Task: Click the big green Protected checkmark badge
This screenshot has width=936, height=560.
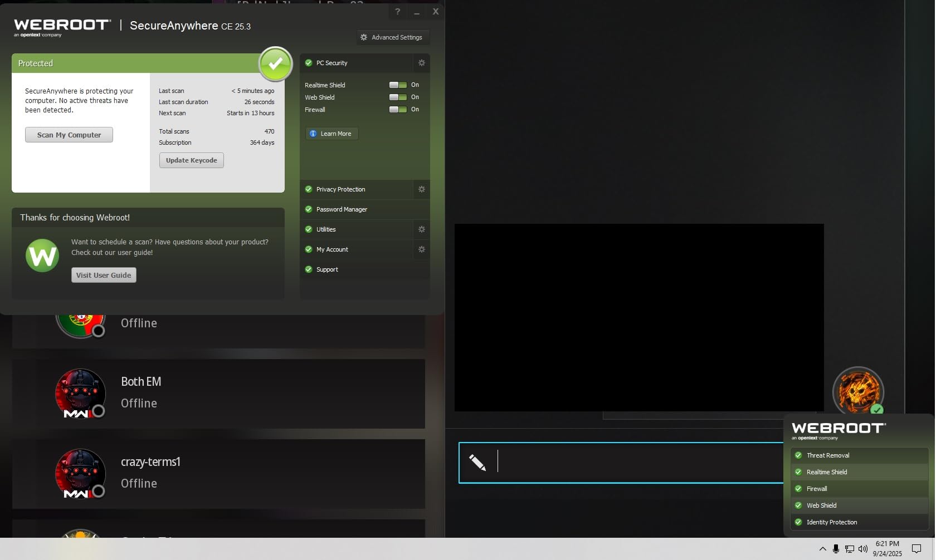Action: (275, 64)
